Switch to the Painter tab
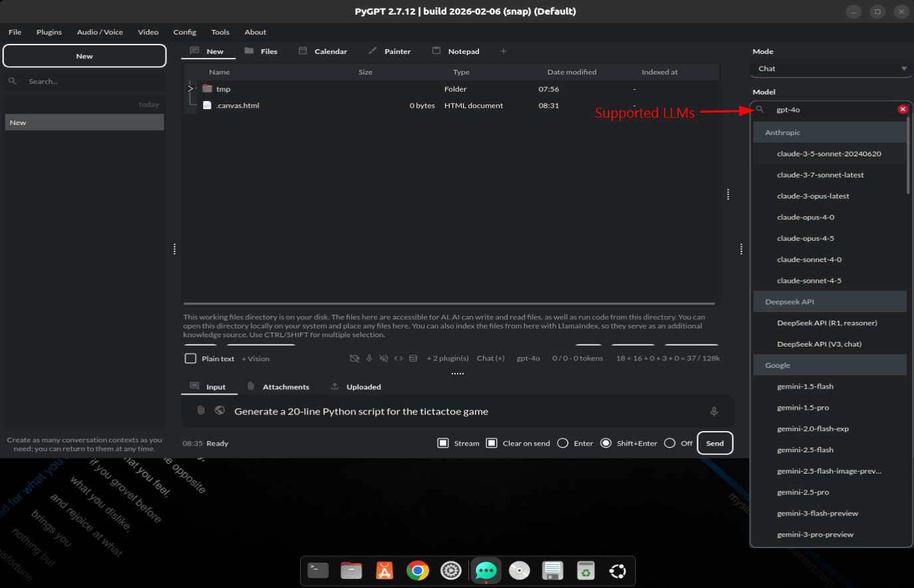 point(390,51)
